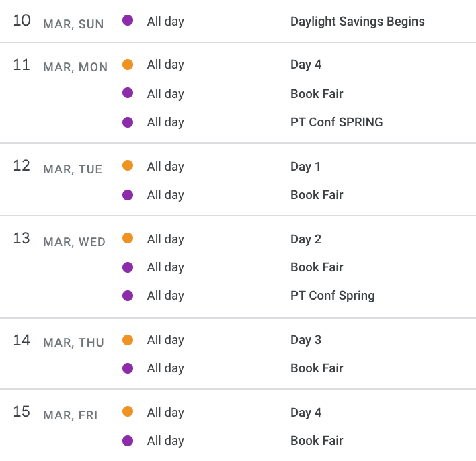Screen dimensions: 476x461
Task: Select the MAR, THU date label
Action: (73, 343)
